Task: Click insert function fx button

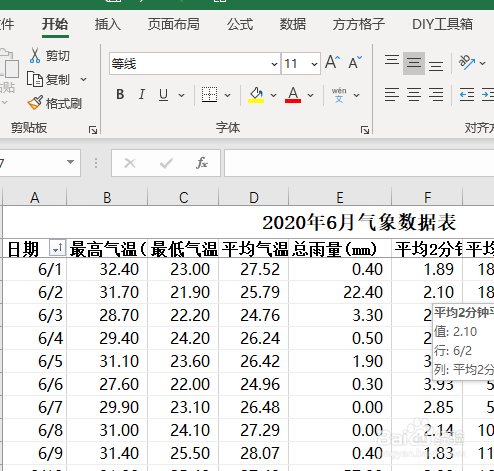Action: point(201,163)
